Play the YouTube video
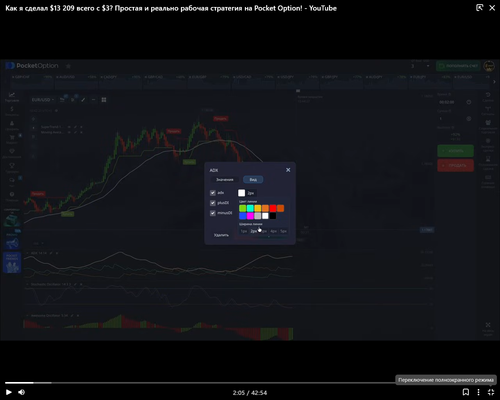The width and height of the screenshot is (500, 400). (9, 392)
